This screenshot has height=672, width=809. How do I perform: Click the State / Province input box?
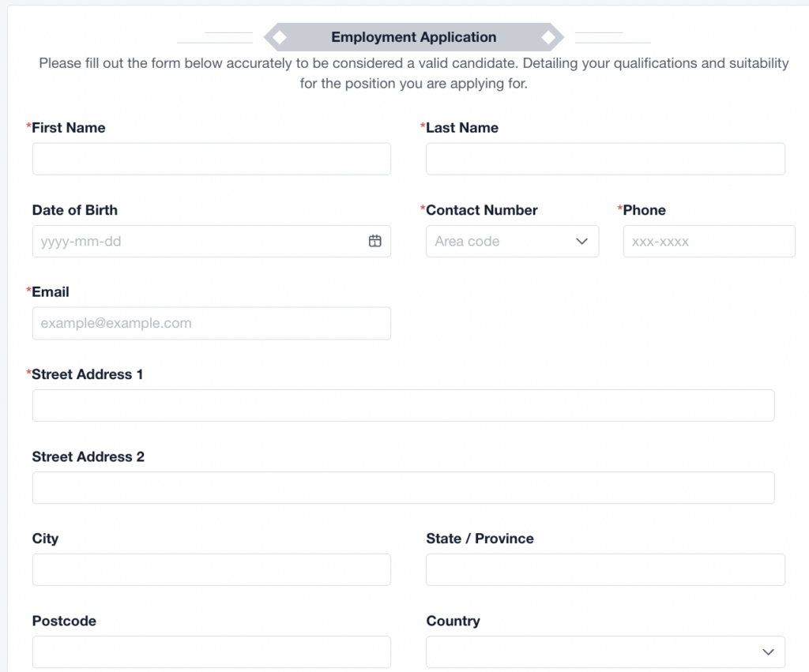[605, 569]
